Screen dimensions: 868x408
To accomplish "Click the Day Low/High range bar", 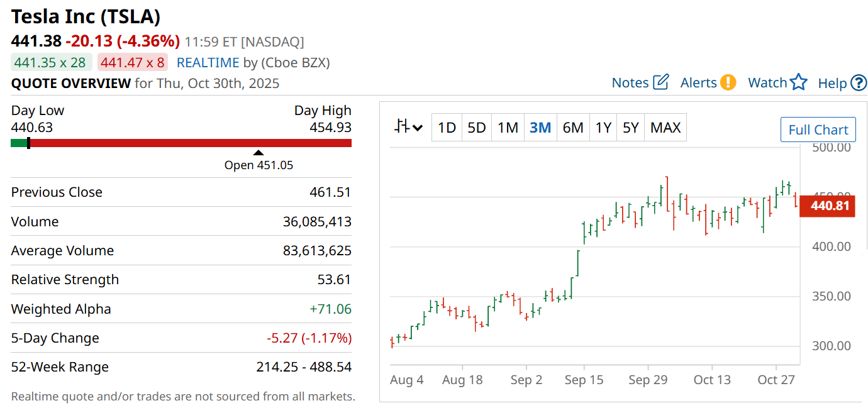I will click(x=181, y=143).
